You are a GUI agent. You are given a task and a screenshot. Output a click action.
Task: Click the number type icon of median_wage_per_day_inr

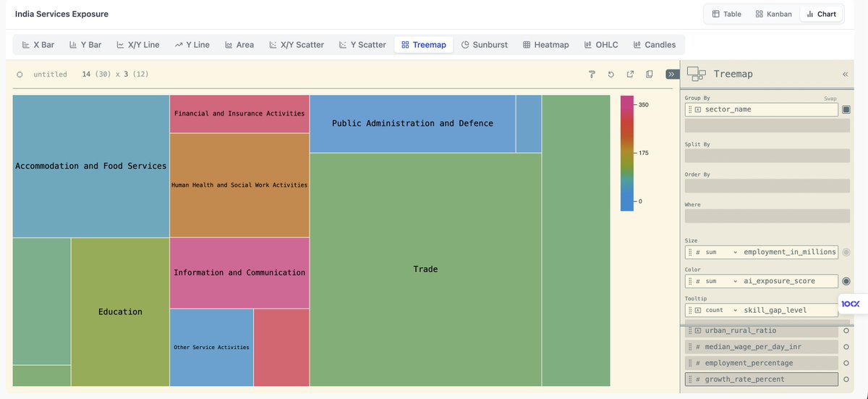click(x=699, y=346)
